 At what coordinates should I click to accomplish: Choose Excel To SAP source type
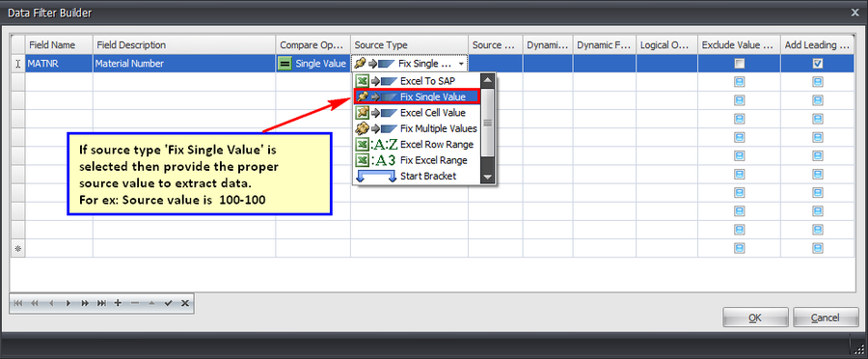pos(417,81)
